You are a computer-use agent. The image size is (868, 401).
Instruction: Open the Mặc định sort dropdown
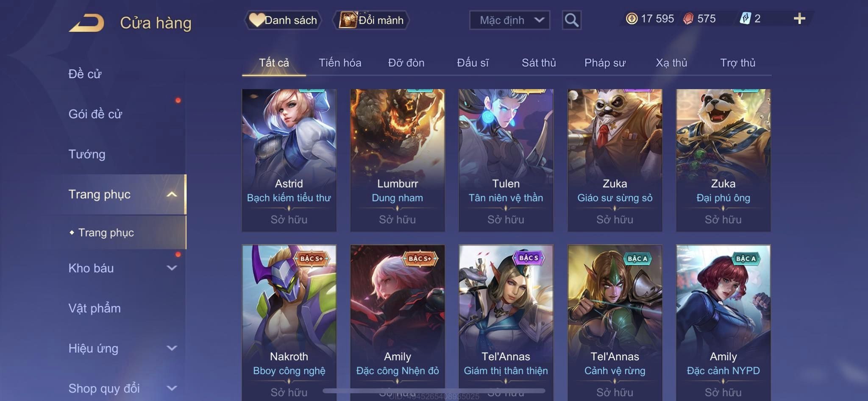(509, 20)
